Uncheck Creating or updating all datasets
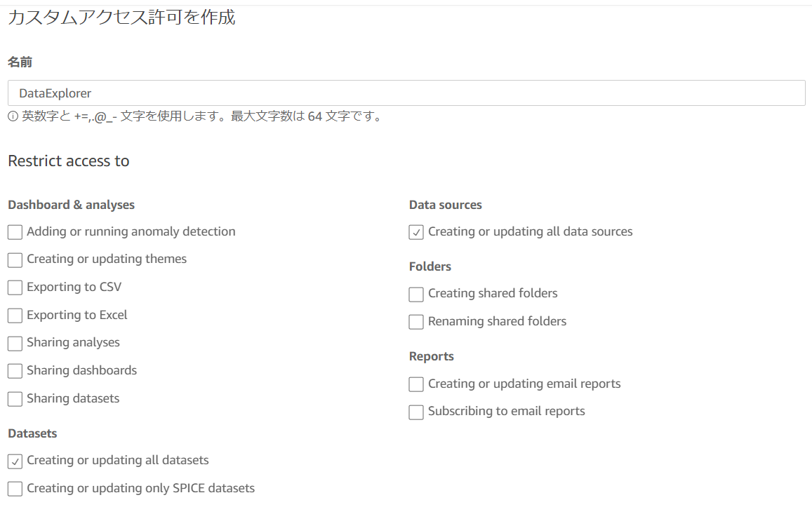 [15, 461]
